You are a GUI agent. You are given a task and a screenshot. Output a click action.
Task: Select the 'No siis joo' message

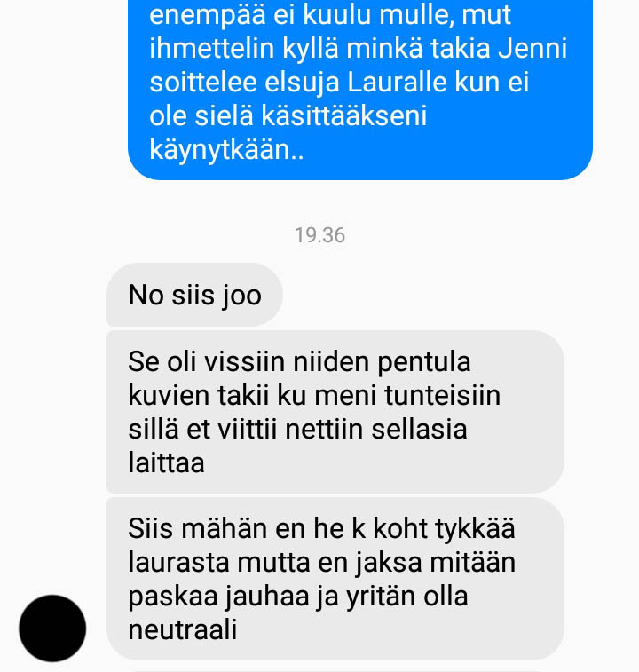[194, 295]
